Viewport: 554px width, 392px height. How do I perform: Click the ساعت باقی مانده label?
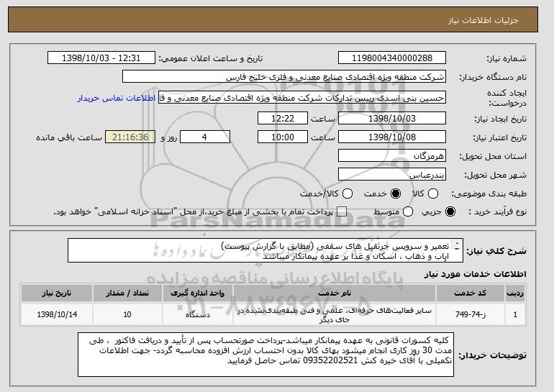[69, 137]
